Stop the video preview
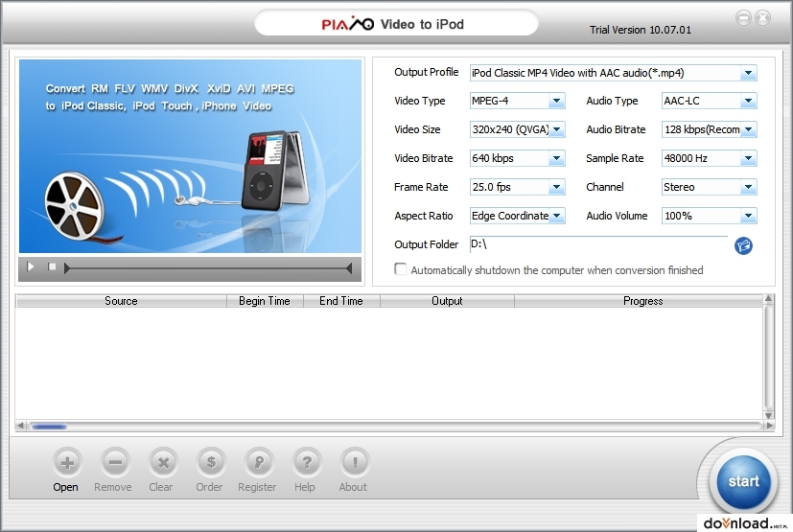This screenshot has width=793, height=532. [52, 266]
